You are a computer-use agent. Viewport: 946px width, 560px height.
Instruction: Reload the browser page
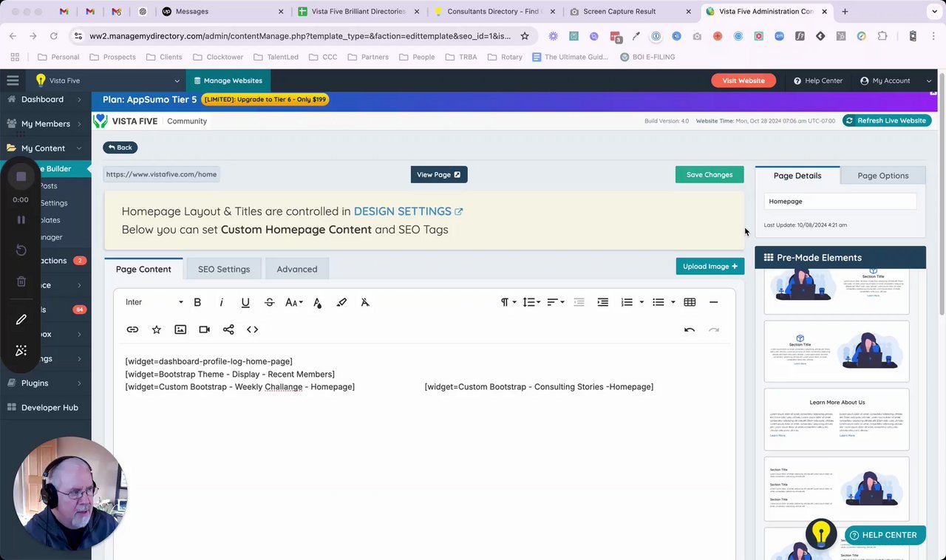point(54,35)
